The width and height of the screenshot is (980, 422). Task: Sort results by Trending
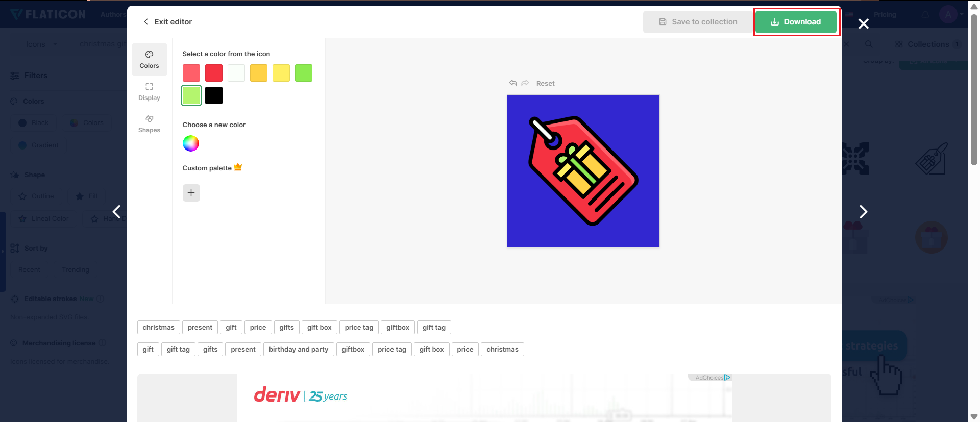pos(76,270)
